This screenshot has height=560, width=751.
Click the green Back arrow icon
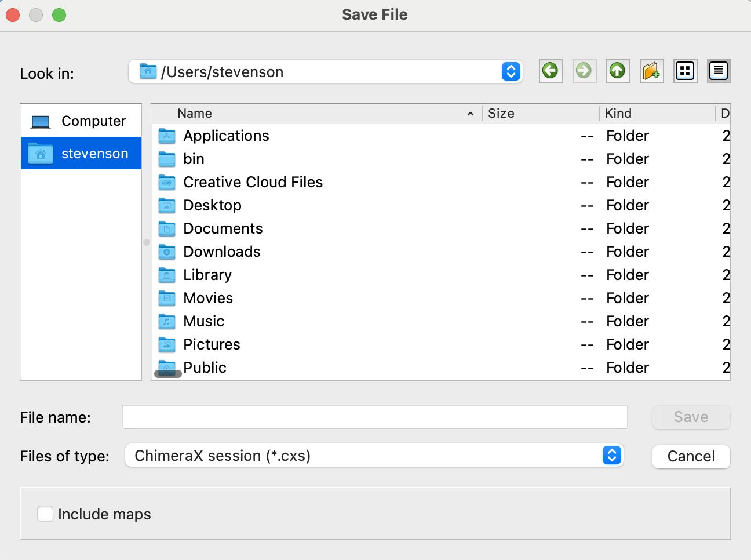[x=551, y=71]
